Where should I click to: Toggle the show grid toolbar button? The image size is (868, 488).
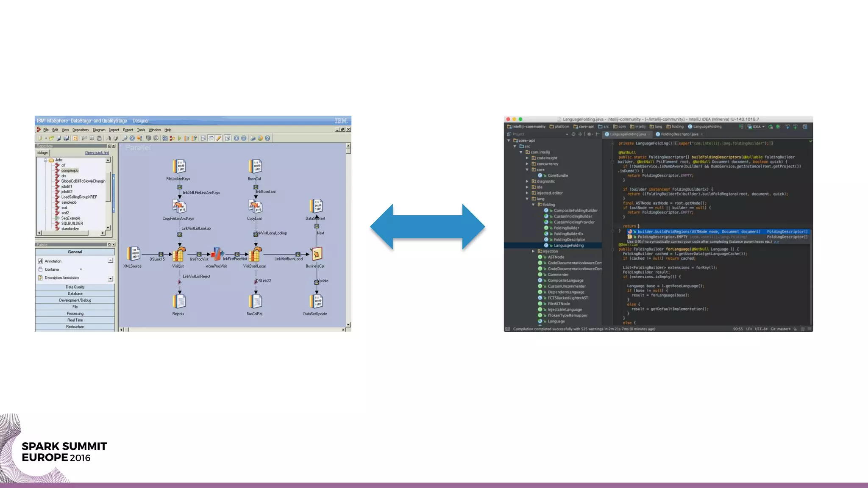pyautogui.click(x=203, y=138)
